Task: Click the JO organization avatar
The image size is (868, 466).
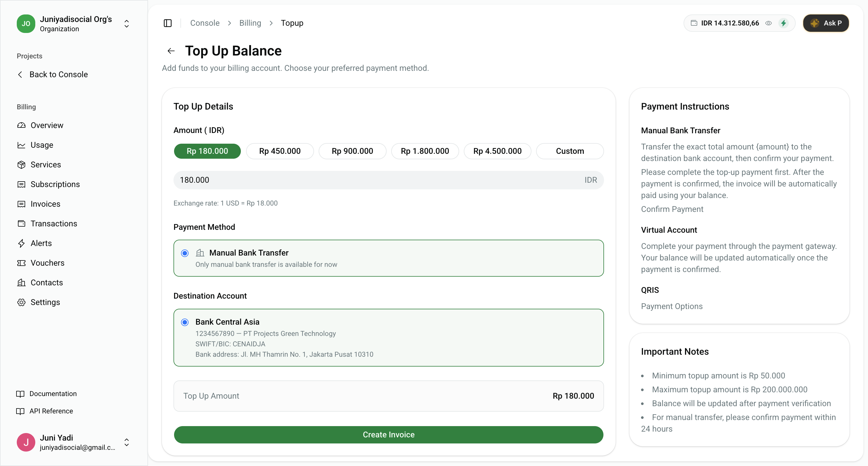Action: [x=26, y=24]
